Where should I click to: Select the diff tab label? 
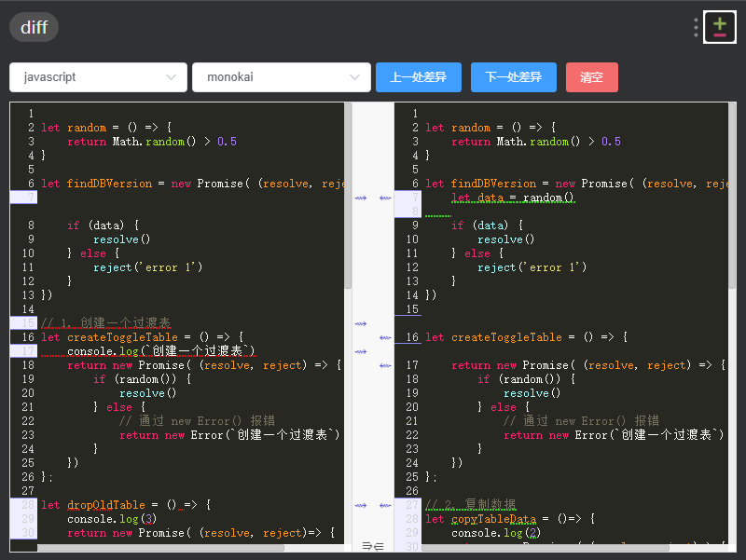pyautogui.click(x=34, y=27)
